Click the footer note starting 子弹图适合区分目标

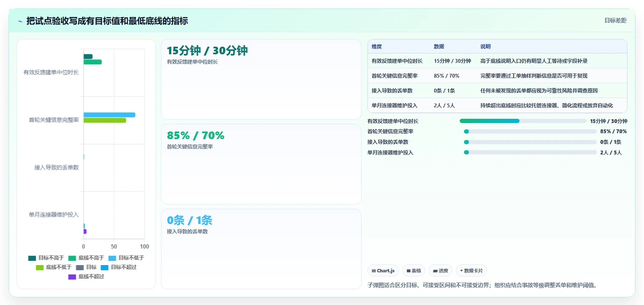point(482,285)
